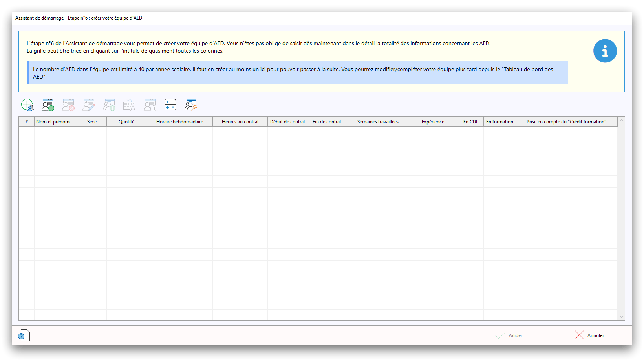
Task: Click the duplicate AED icon with two people
Action: [109, 105]
